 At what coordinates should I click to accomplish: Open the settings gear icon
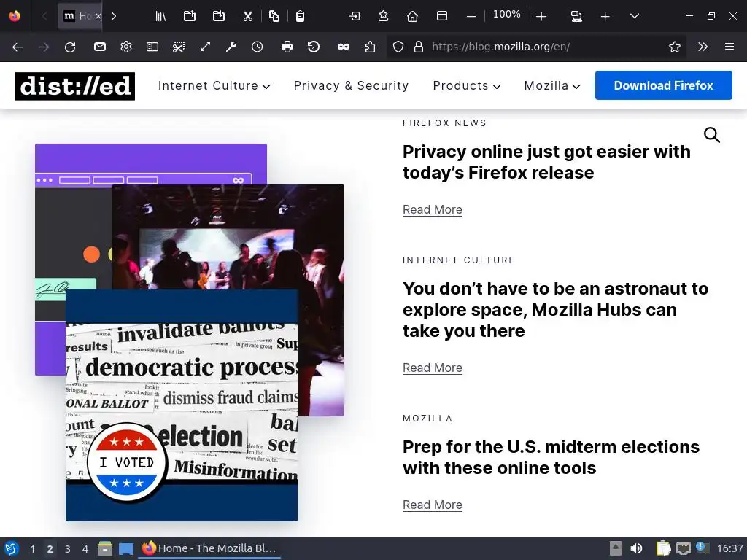click(x=125, y=47)
